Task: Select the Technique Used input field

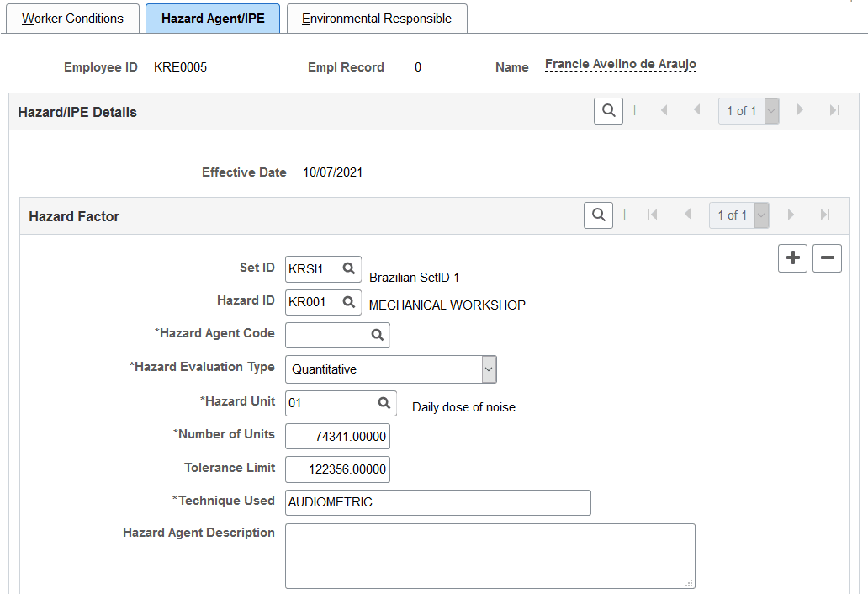Action: coord(437,502)
